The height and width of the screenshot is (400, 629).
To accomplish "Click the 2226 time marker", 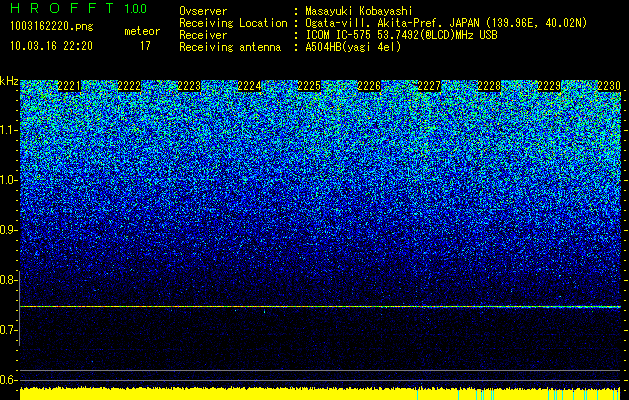I will [369, 86].
